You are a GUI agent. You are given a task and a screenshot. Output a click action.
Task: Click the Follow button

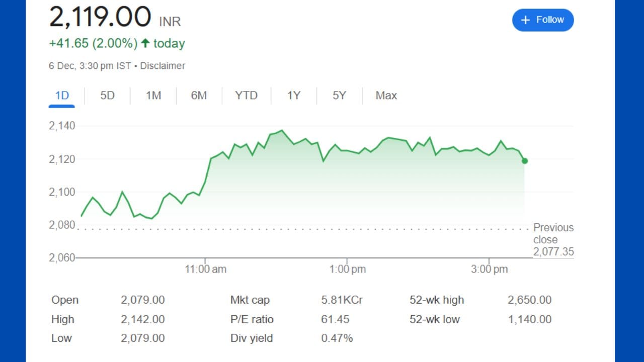pos(543,20)
